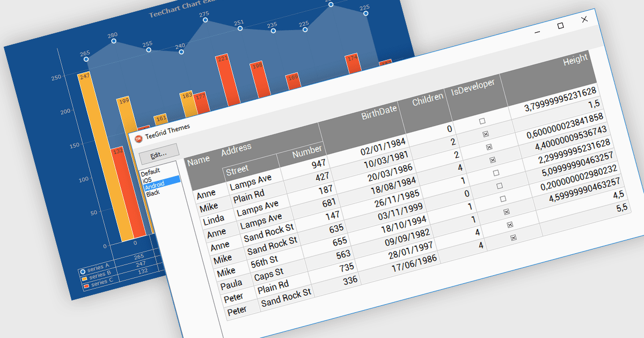Viewport: 644px width, 338px height.
Task: Toggle IsDeveloper checkbox in the 09/09/1982 row
Action: coord(506,211)
